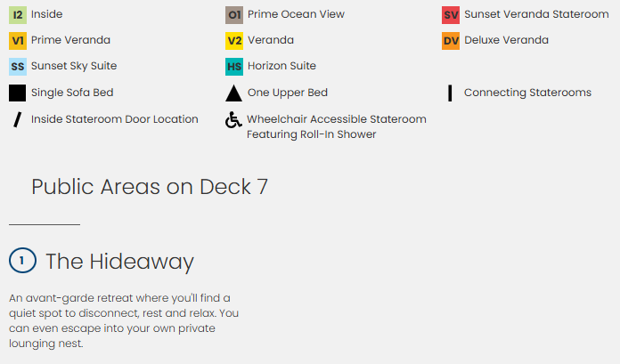
Task: Click the O1 Prime Ocean View badge
Action: (234, 15)
